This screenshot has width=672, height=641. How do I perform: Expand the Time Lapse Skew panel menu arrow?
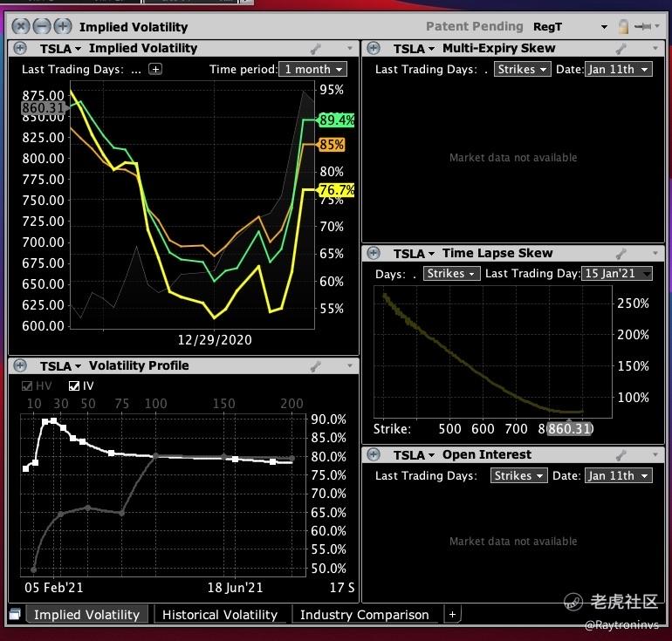[655, 253]
